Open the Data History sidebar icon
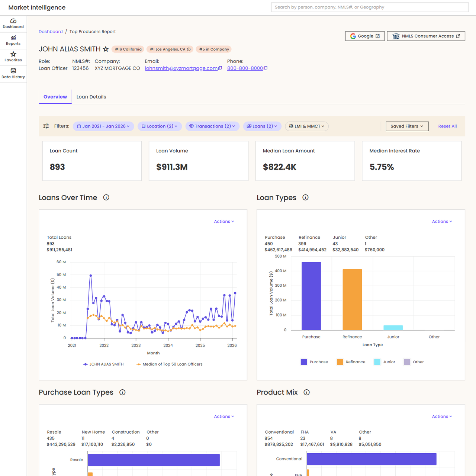The width and height of the screenshot is (476, 476). (x=13, y=71)
